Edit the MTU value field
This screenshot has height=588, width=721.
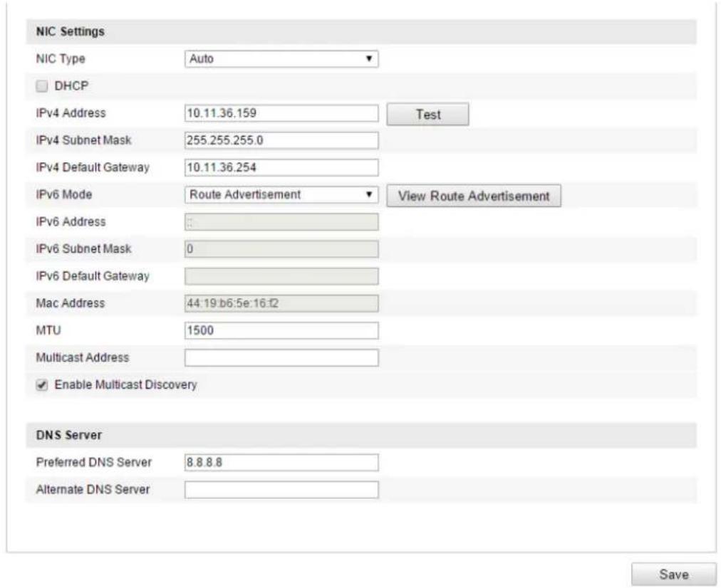click(281, 330)
